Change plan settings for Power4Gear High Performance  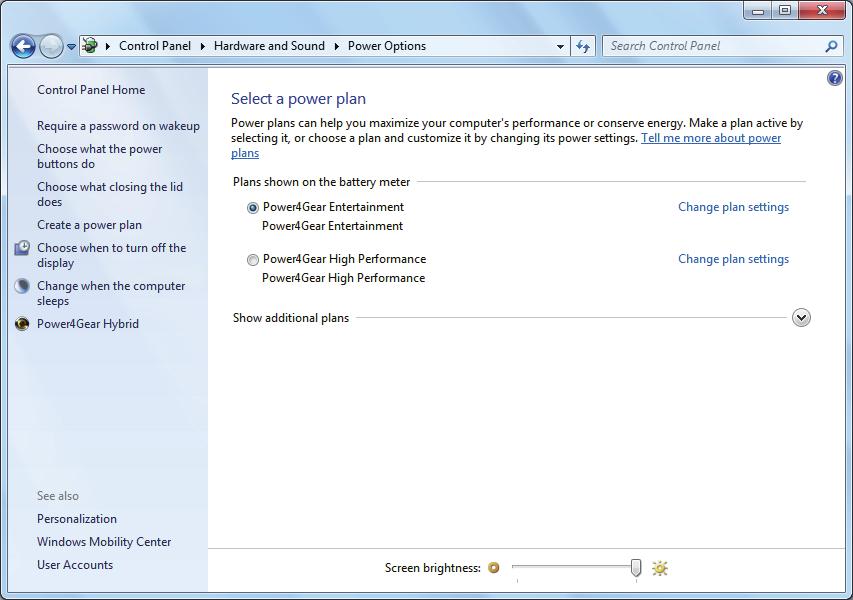point(733,259)
